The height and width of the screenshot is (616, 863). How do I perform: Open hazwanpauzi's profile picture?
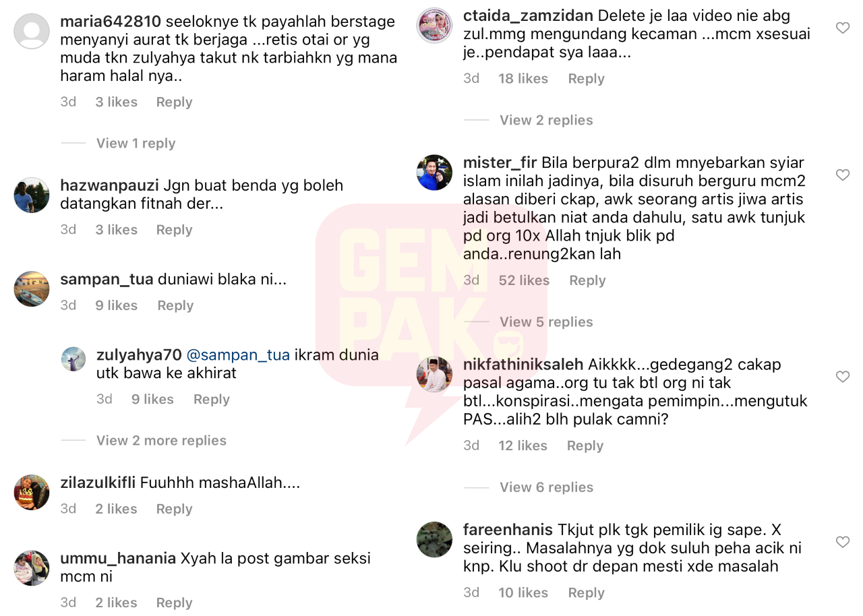(x=32, y=195)
